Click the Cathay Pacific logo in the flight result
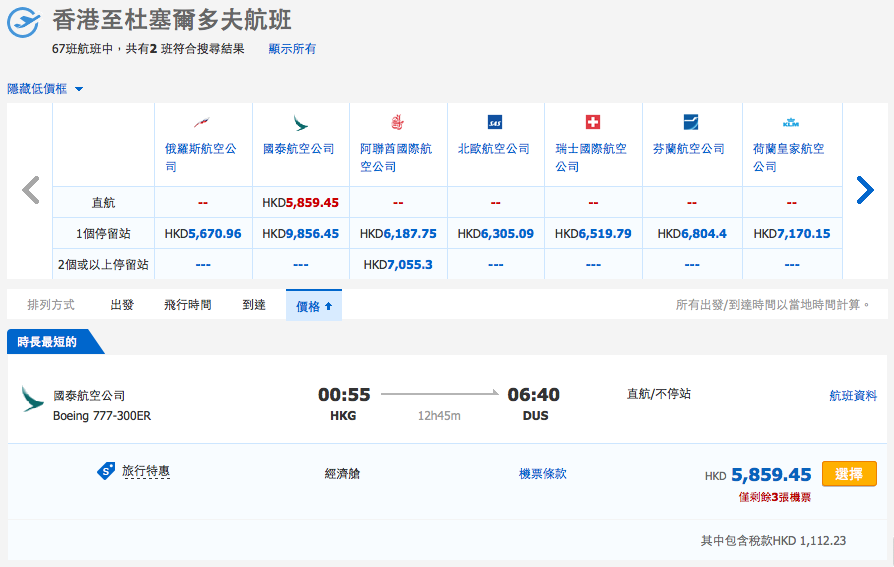894x567 pixels. [x=32, y=399]
